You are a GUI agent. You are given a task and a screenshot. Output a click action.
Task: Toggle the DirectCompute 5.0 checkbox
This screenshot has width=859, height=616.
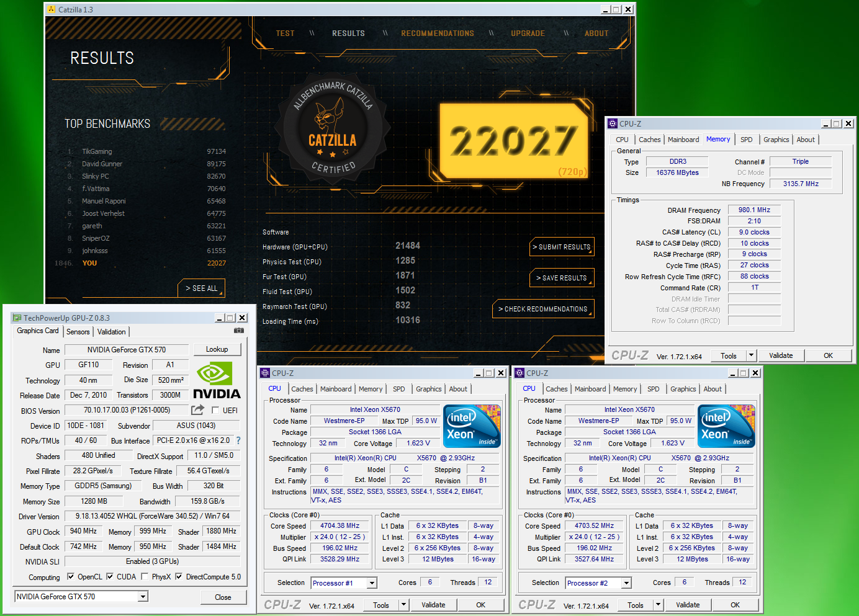click(x=179, y=576)
